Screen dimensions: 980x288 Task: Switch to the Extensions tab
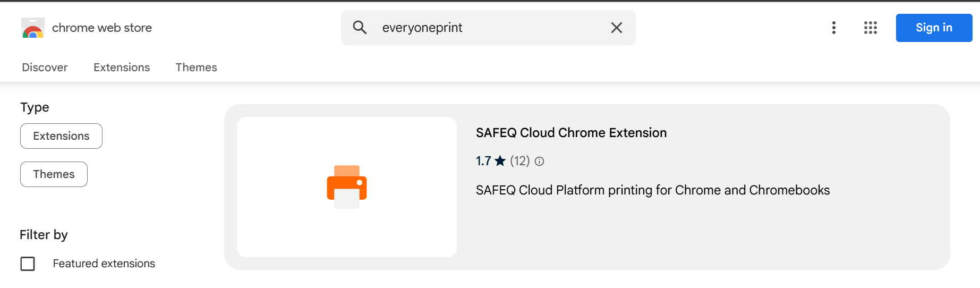(x=122, y=67)
